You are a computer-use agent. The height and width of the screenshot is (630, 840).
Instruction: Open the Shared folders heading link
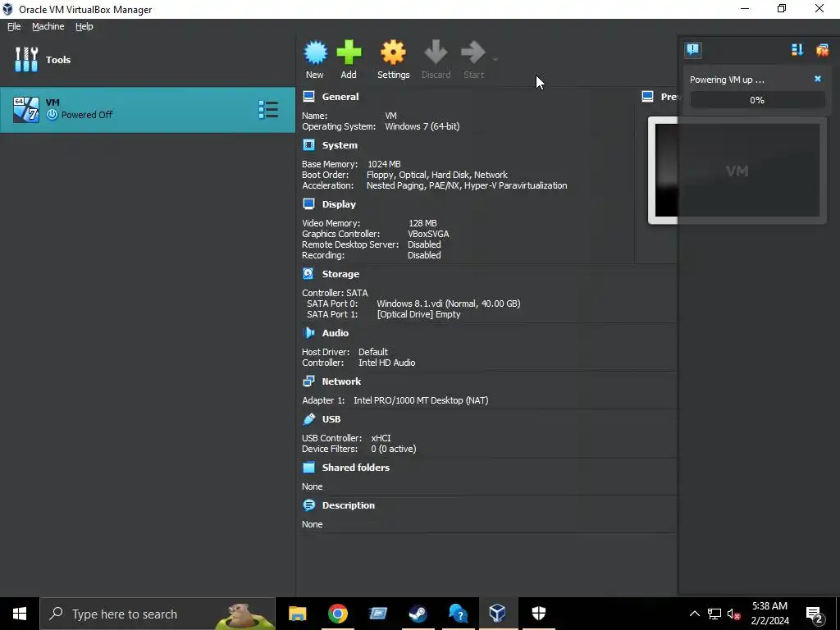pyautogui.click(x=356, y=467)
